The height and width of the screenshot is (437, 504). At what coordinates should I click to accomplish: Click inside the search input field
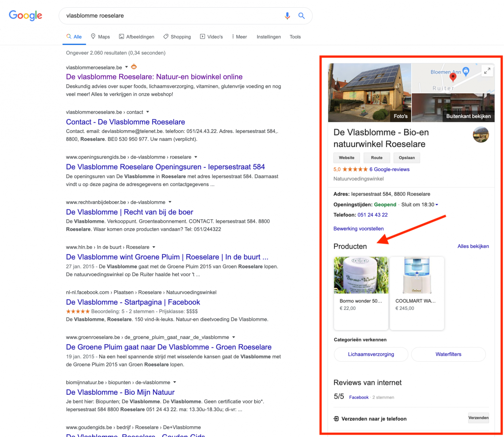[x=146, y=16]
